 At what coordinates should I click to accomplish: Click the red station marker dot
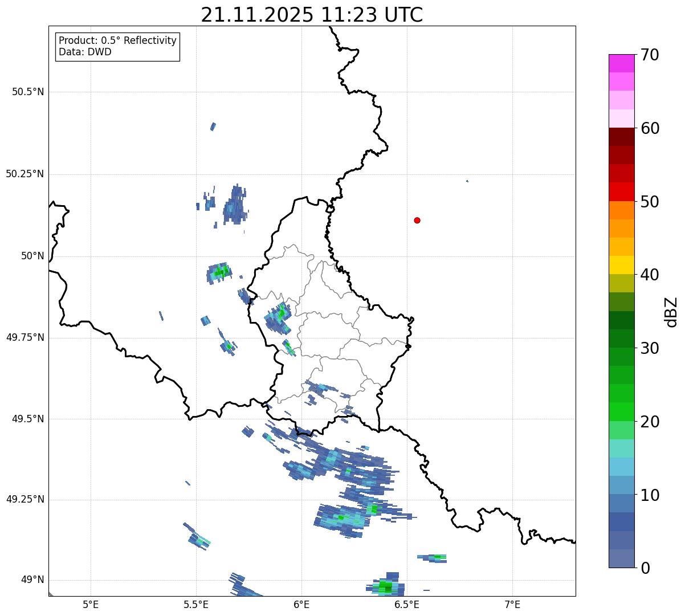point(417,220)
